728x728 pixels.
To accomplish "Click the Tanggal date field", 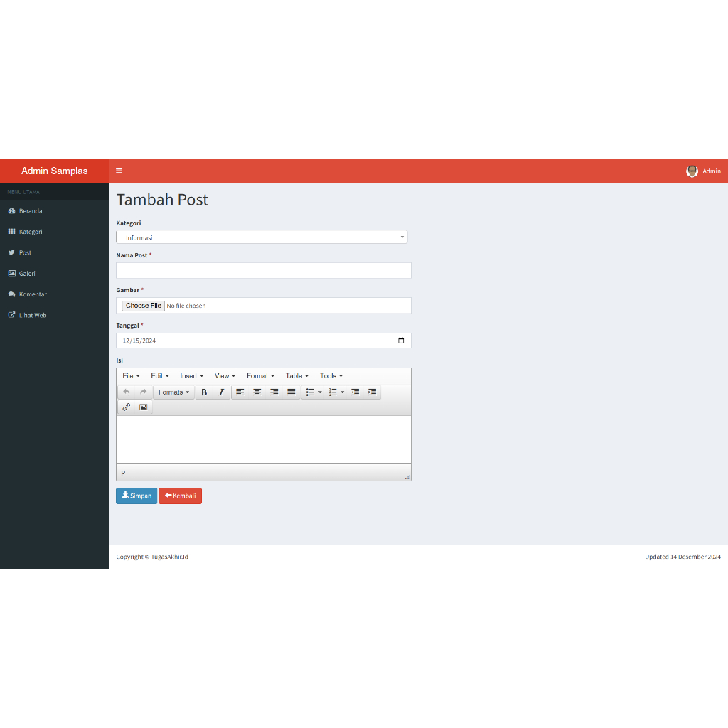I will pos(264,341).
